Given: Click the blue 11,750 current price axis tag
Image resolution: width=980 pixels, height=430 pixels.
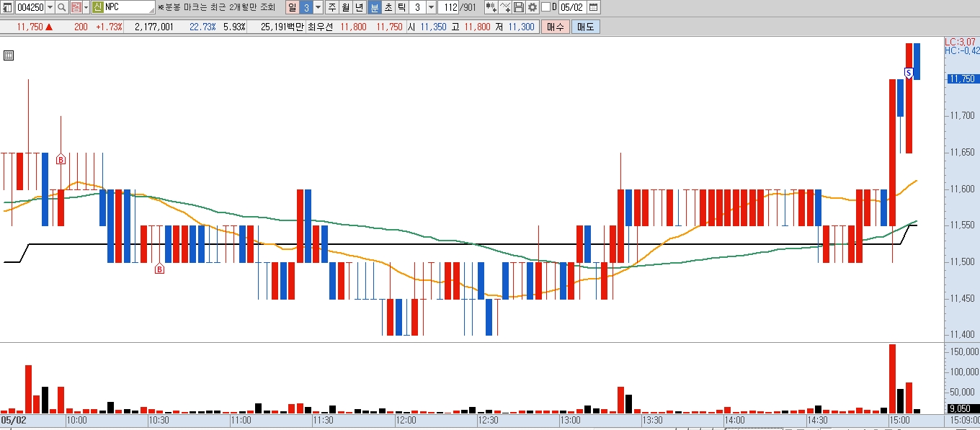Looking at the screenshot, I should (962, 79).
